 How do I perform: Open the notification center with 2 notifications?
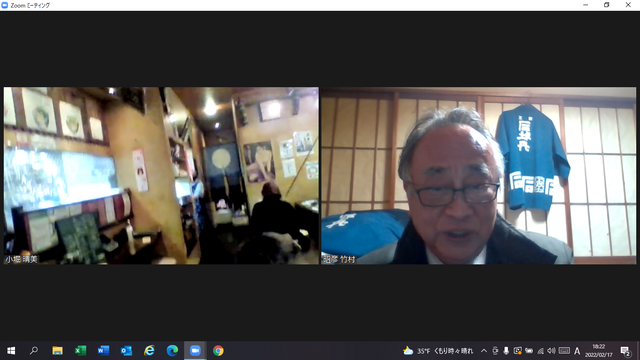(x=625, y=351)
